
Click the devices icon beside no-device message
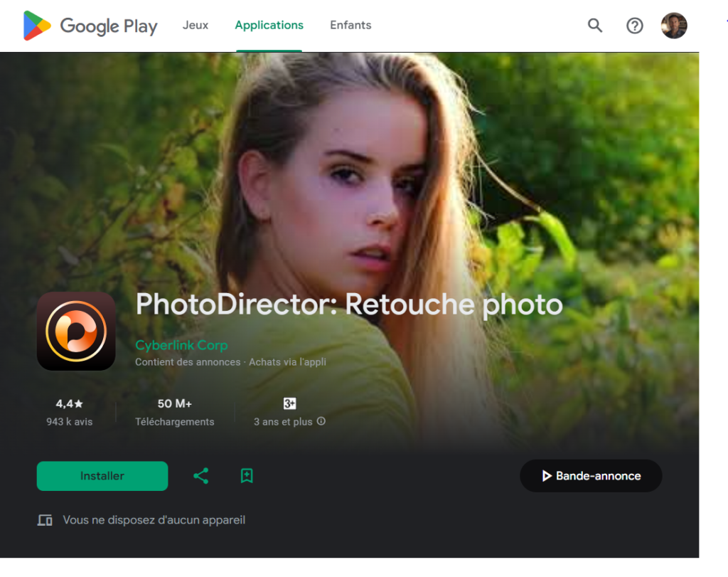pos(45,520)
